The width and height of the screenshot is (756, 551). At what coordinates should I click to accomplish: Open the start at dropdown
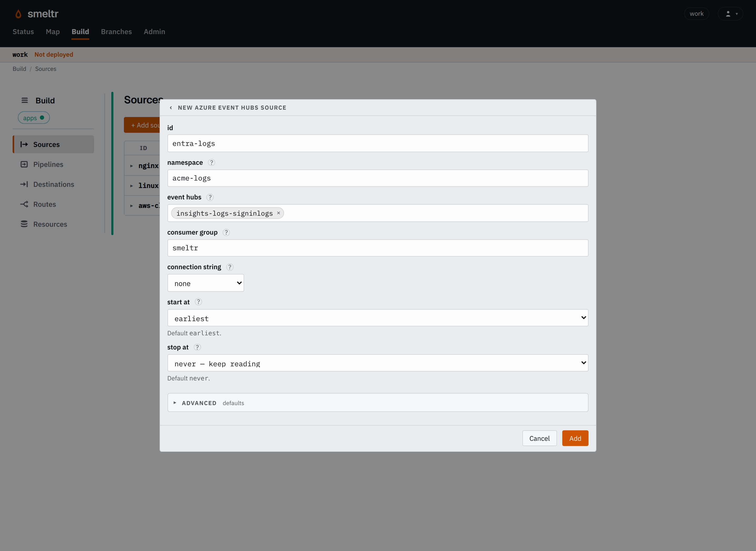(x=378, y=318)
